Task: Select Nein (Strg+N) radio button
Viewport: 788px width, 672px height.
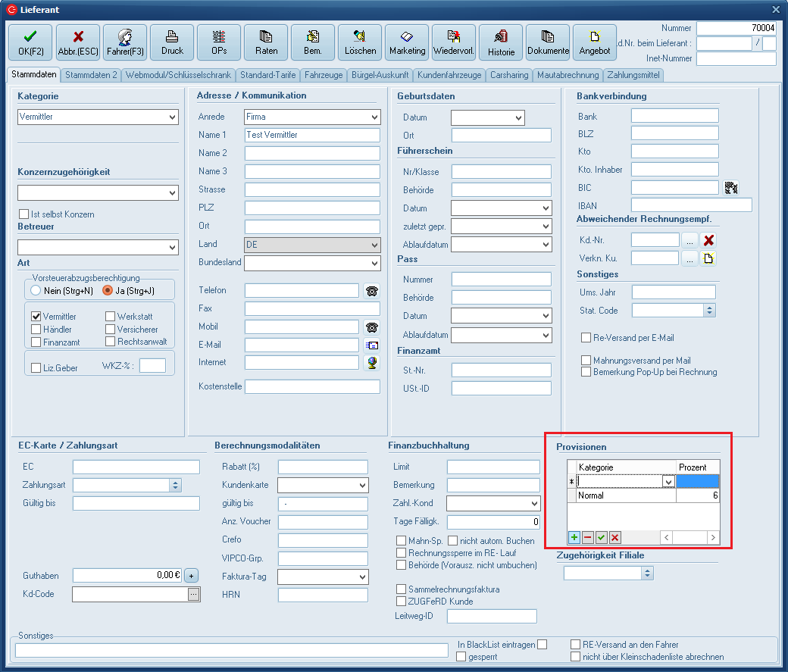Action: 36,290
